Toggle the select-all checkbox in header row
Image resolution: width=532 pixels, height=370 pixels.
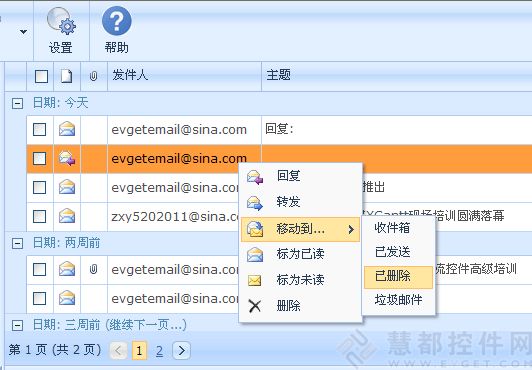click(x=41, y=76)
